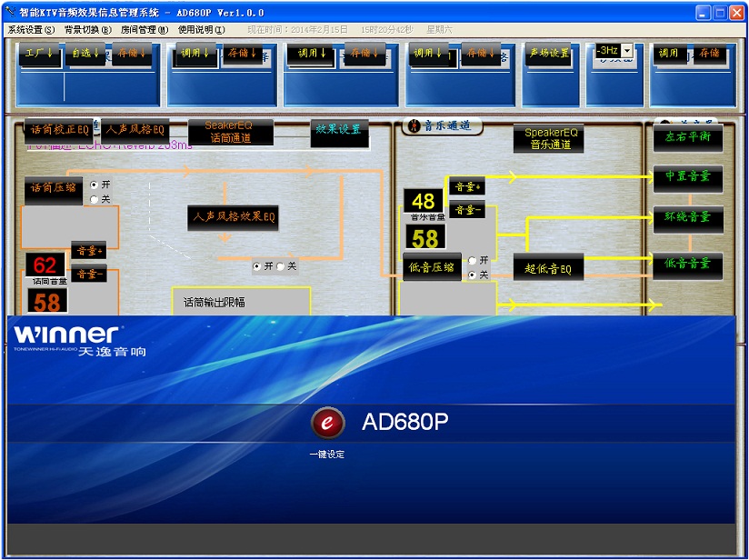Viewport: 749px width, 560px height.
Task: Click the 环绕音量 button
Action: (x=688, y=220)
